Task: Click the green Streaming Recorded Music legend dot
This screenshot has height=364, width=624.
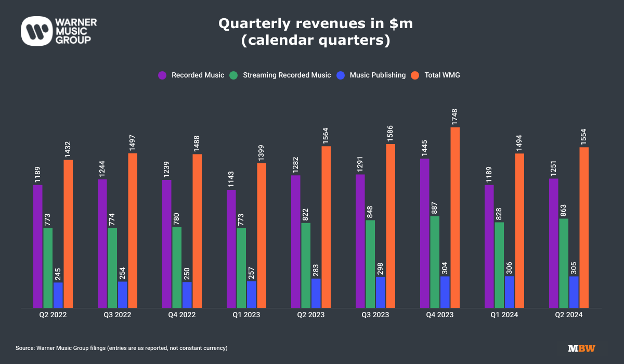Action: [x=233, y=75]
